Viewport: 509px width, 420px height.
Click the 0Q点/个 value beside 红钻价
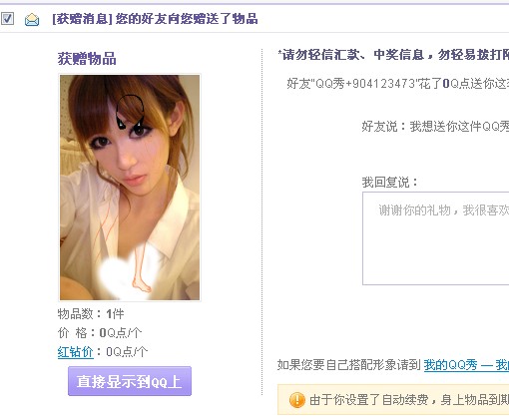coord(127,351)
